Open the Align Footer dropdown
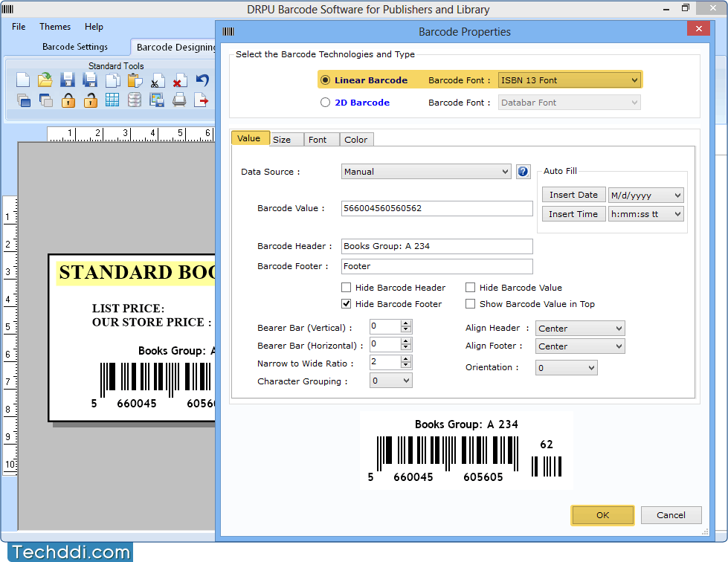728x562 pixels. [580, 346]
